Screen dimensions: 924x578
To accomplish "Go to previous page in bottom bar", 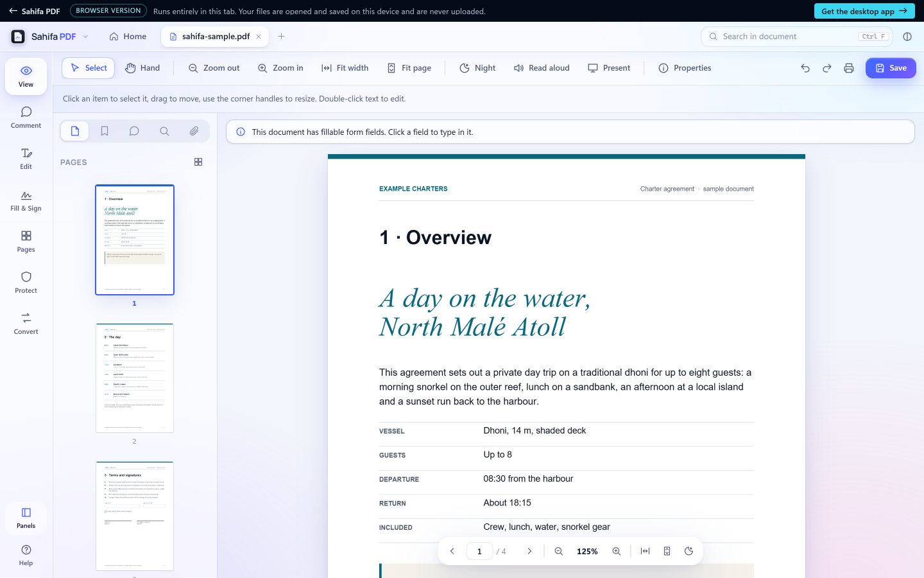I will pos(452,551).
